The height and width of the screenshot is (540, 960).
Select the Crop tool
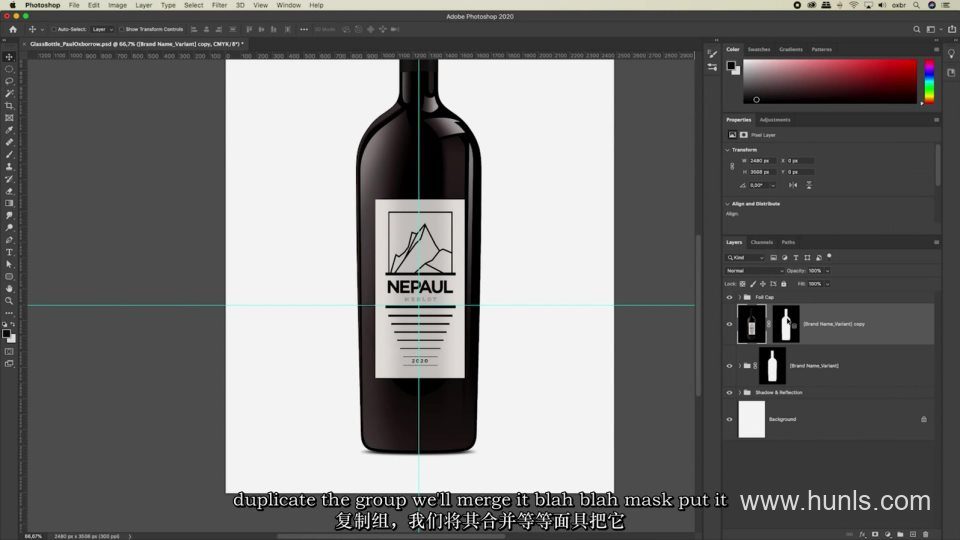click(9, 106)
